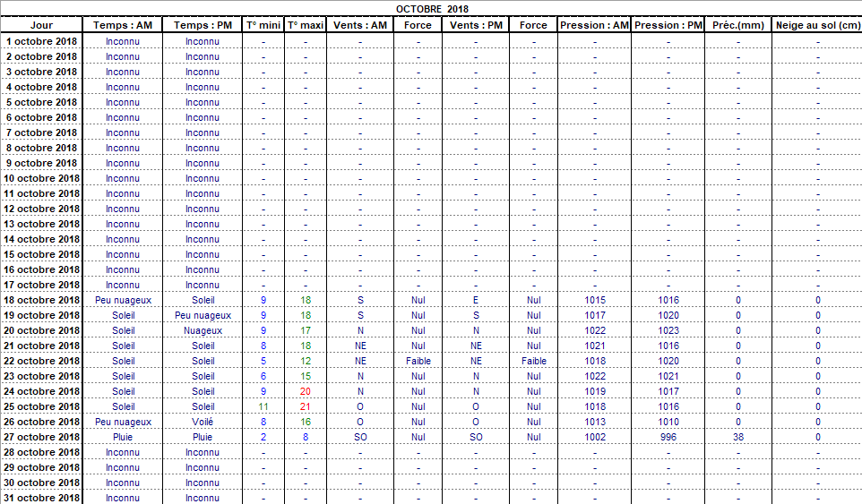
Task: Click max temperature 15 on 23 octobre
Action: [306, 376]
